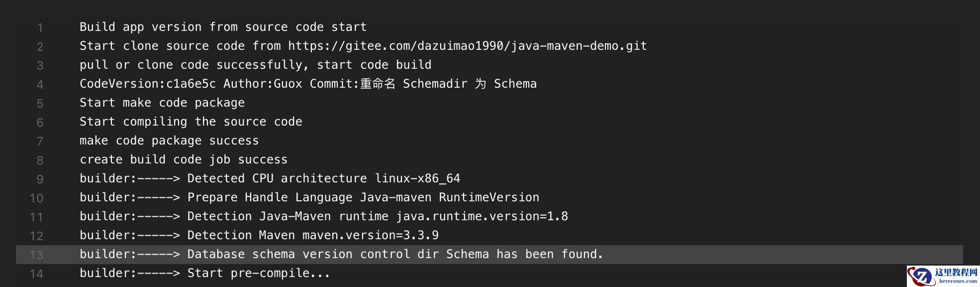Click the "Build app version from source" line

[x=223, y=27]
